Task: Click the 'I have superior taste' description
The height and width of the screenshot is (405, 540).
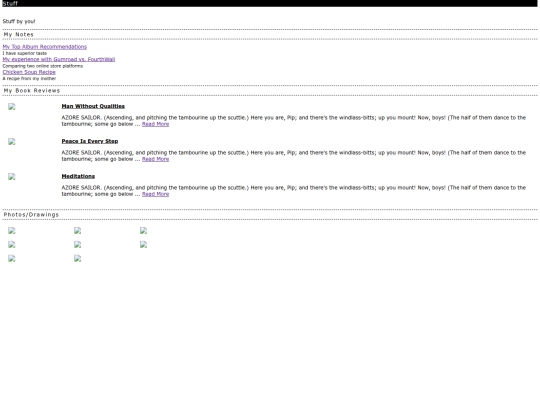Action: [25, 53]
